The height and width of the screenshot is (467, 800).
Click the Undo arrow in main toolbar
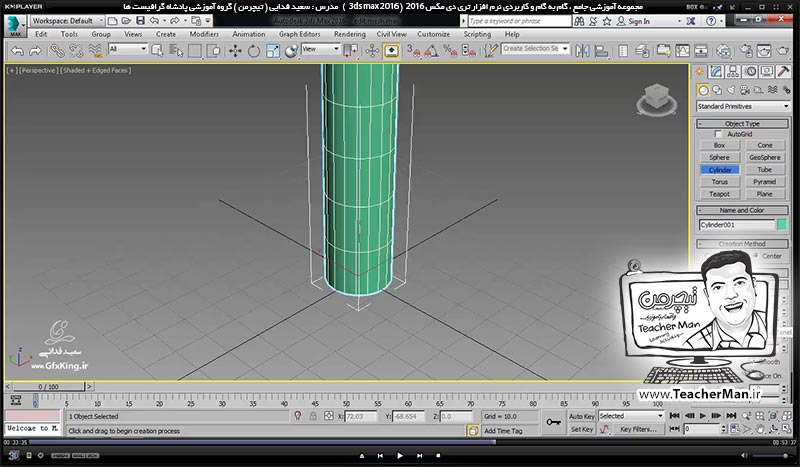click(x=17, y=51)
